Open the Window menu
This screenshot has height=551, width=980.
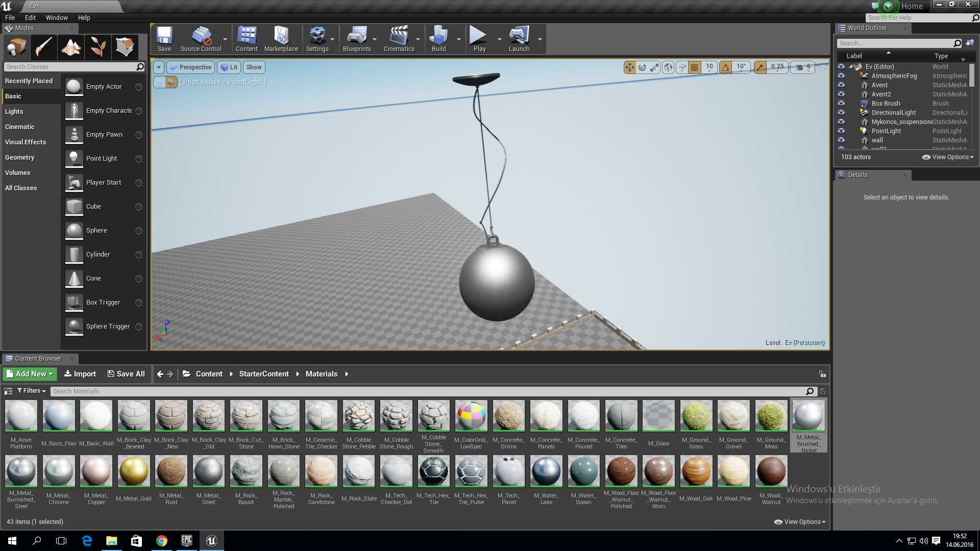57,17
